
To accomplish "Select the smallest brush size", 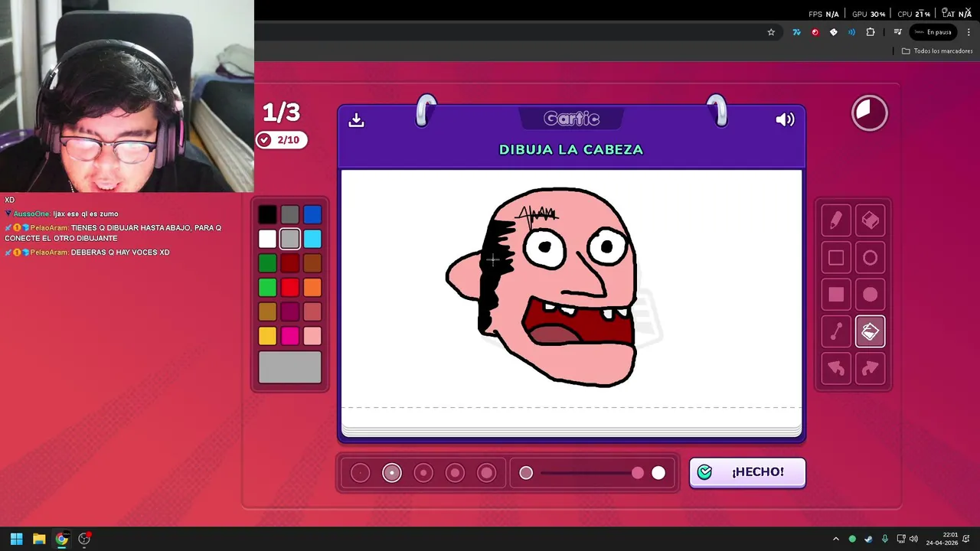I will click(360, 473).
